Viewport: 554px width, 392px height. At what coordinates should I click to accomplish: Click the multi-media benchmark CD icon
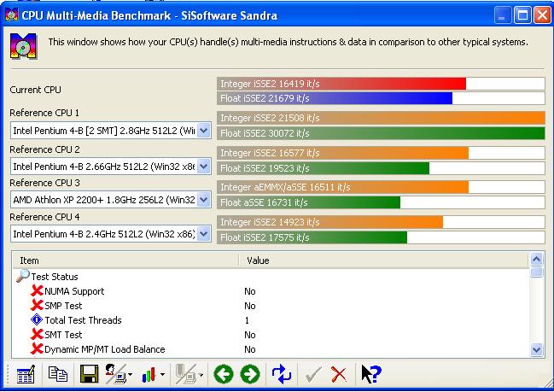(23, 46)
